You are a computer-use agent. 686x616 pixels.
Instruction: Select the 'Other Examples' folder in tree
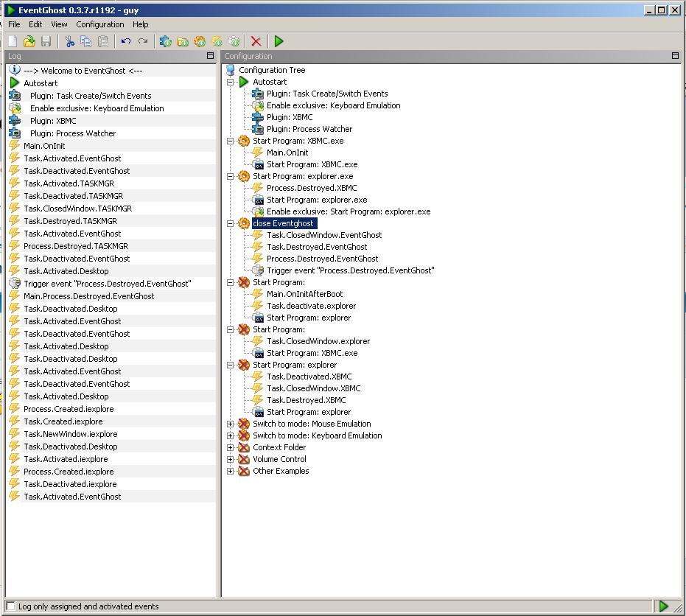[281, 471]
